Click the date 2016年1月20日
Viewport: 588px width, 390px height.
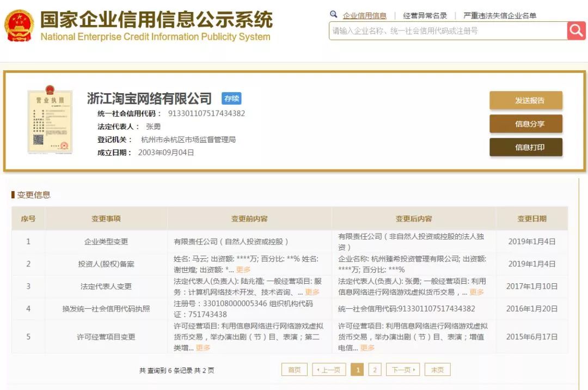click(532, 309)
